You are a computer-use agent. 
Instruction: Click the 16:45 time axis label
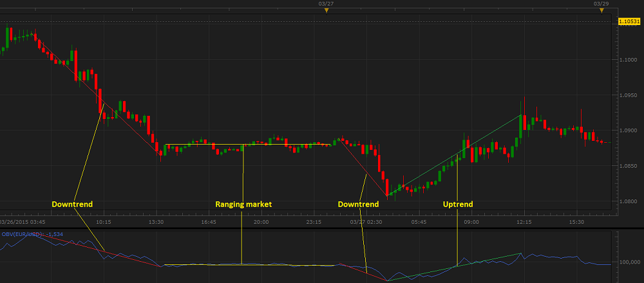(x=209, y=221)
